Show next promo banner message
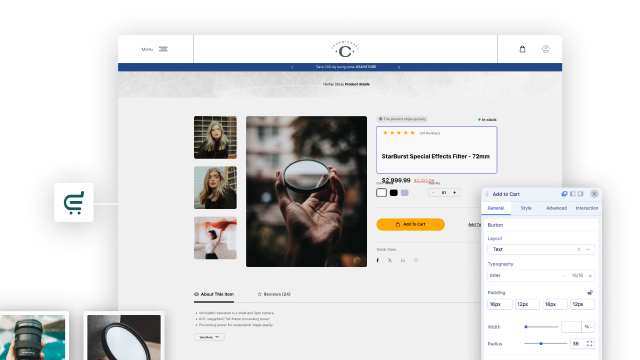Screen dimensions: 640x360 pyautogui.click(x=399, y=67)
